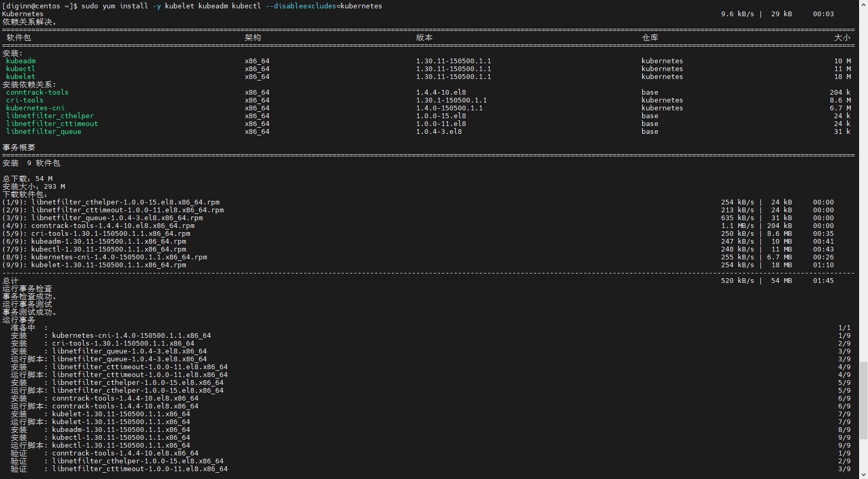Screen dimensions: 868x479
Task: Click the [diginn@centos ~]$ shell prompt
Action: (x=40, y=6)
